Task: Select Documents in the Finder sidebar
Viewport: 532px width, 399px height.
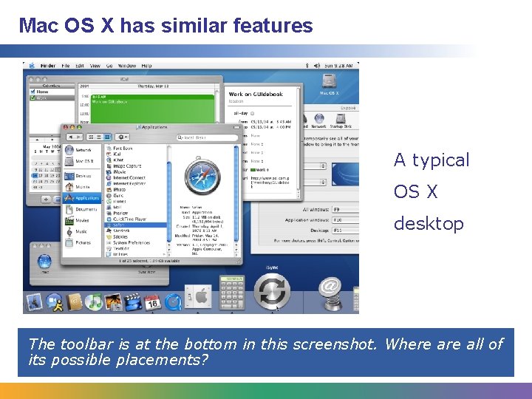Action: pyautogui.click(x=81, y=209)
